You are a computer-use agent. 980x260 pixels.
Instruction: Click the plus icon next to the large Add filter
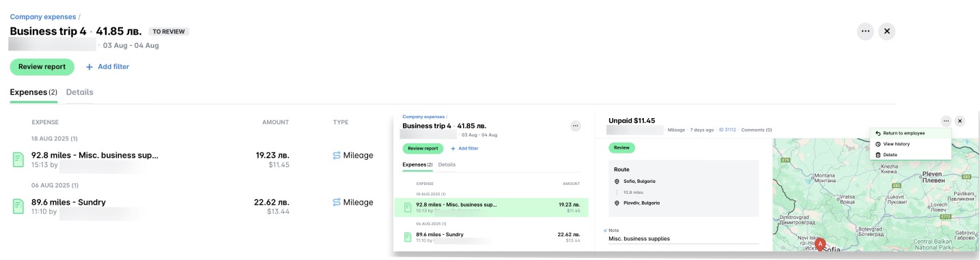pos(89,67)
